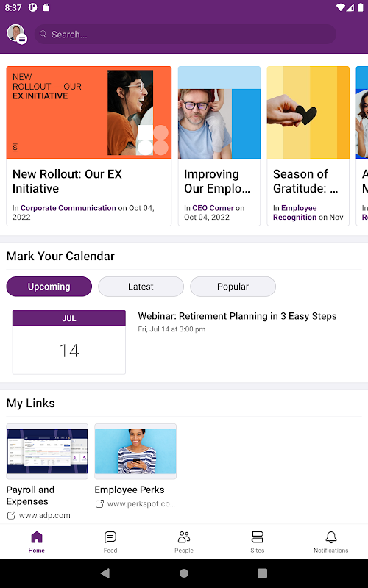The image size is (368, 588).
Task: Select the Upcoming filter pill
Action: [49, 287]
